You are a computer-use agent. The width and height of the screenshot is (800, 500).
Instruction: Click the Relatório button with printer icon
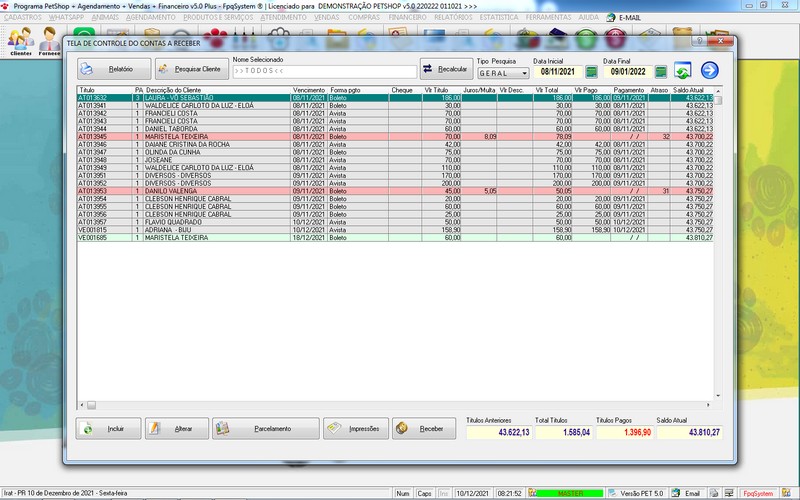pyautogui.click(x=114, y=69)
